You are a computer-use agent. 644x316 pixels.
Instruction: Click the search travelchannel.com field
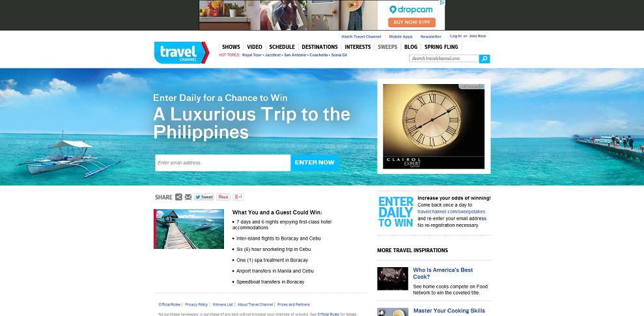pos(444,59)
